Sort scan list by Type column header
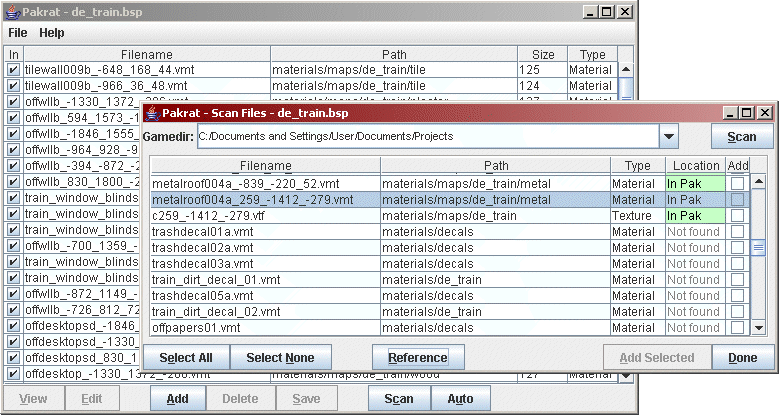Screen dimensions: 779x415 (637, 166)
